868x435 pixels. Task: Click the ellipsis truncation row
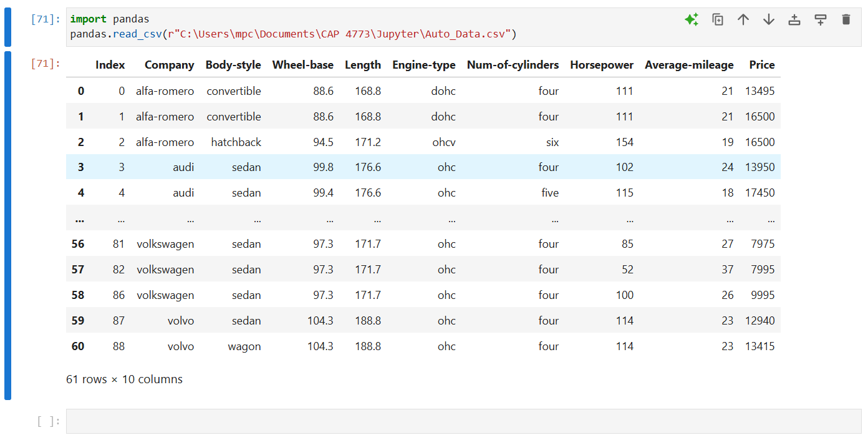tap(374, 218)
